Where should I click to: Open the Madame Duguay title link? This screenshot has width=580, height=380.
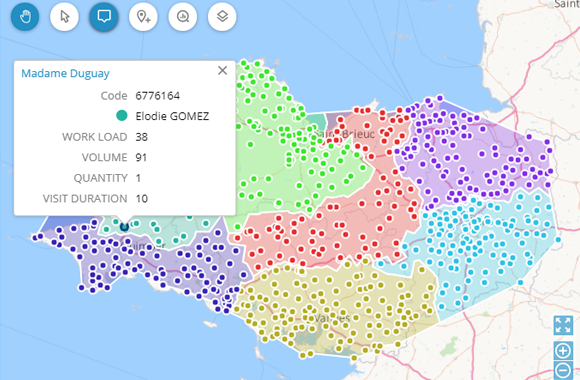pyautogui.click(x=65, y=73)
